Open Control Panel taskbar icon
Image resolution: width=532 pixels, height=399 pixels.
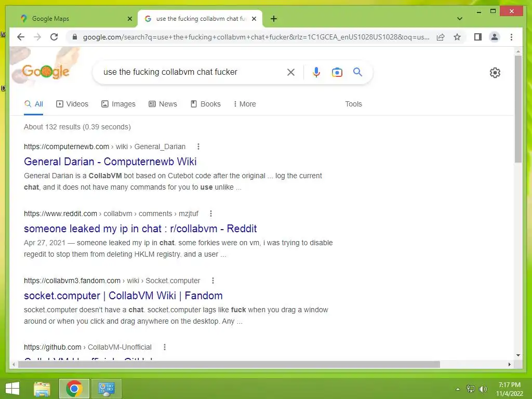click(106, 389)
